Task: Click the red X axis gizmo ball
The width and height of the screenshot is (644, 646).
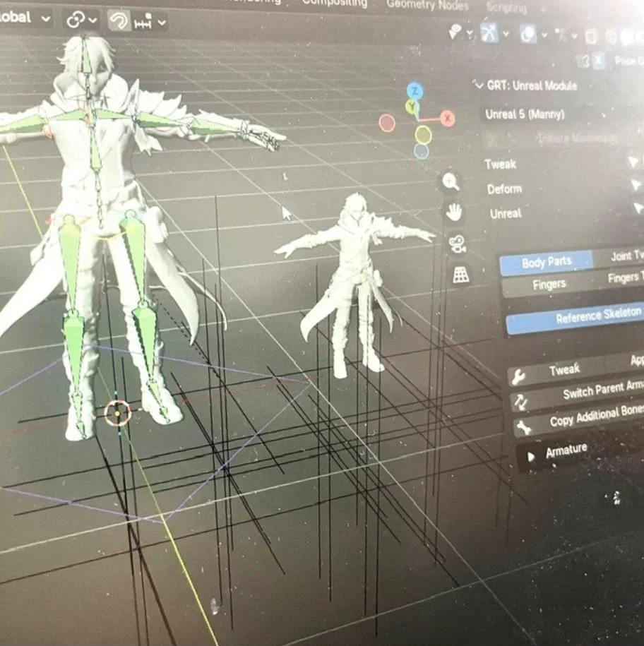Action: tap(447, 119)
